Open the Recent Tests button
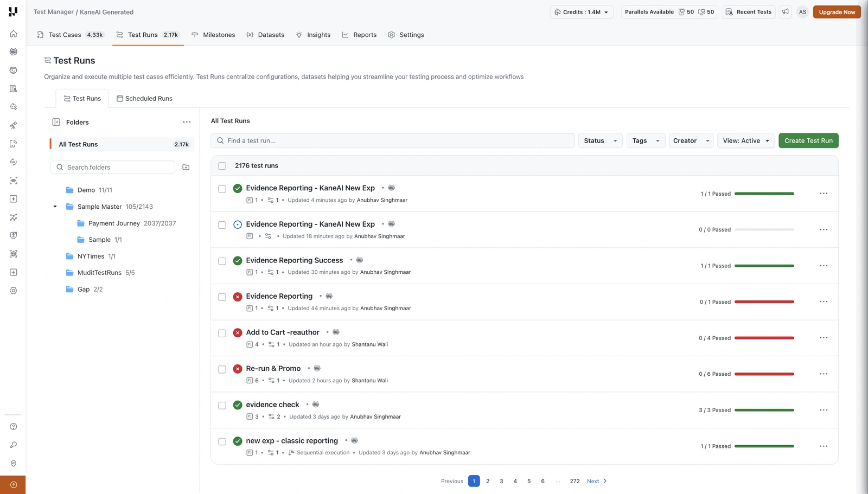 click(x=748, y=12)
